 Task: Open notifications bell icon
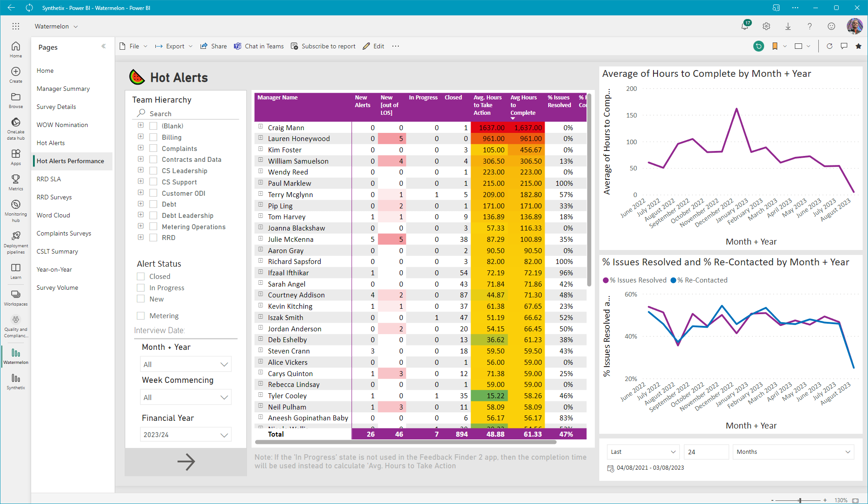tap(745, 26)
